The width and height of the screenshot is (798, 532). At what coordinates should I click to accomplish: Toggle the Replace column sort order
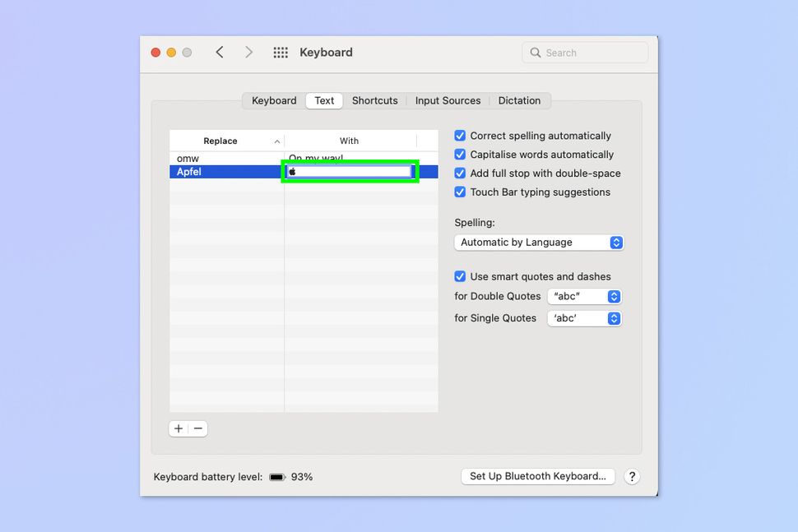(x=226, y=141)
